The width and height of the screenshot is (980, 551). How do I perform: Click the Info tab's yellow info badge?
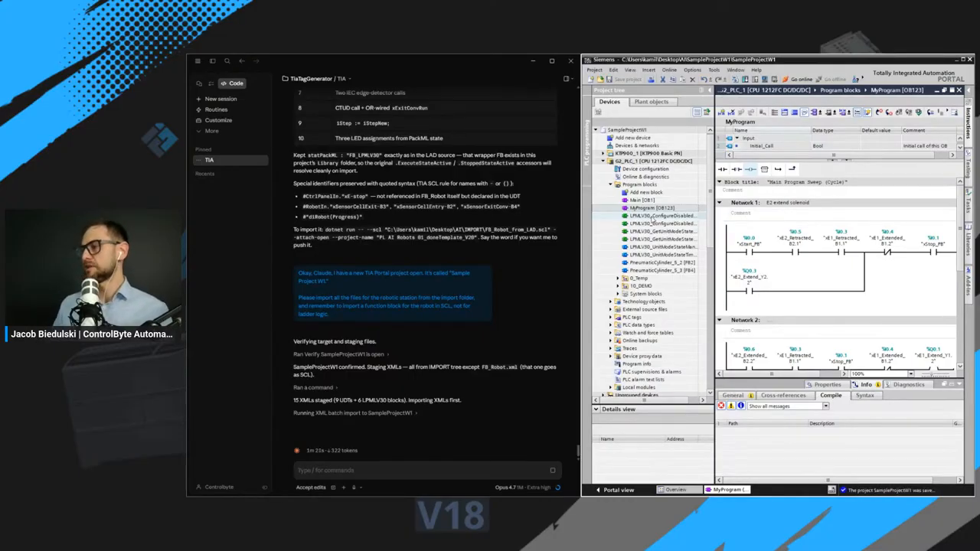coord(877,384)
